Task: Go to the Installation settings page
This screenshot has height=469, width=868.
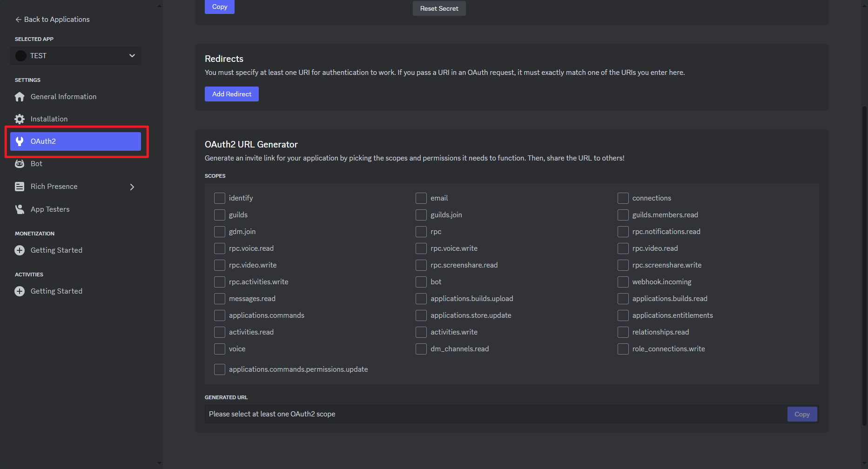Action: coord(75,119)
